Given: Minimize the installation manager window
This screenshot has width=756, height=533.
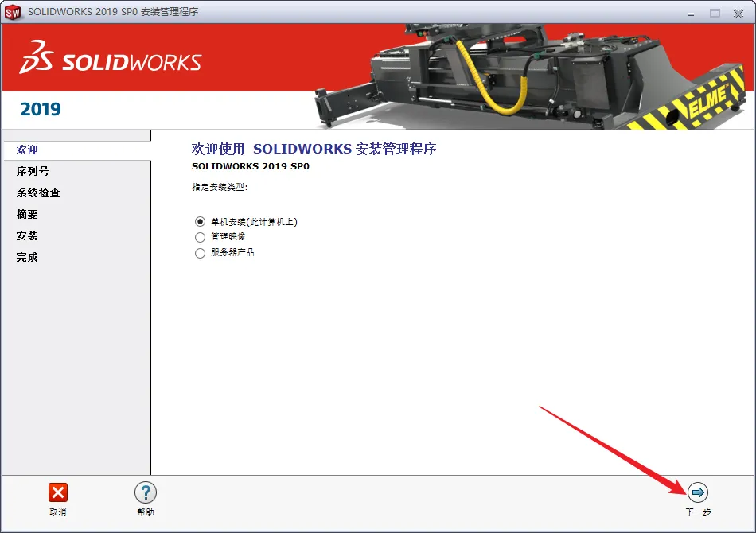Looking at the screenshot, I should [691, 14].
